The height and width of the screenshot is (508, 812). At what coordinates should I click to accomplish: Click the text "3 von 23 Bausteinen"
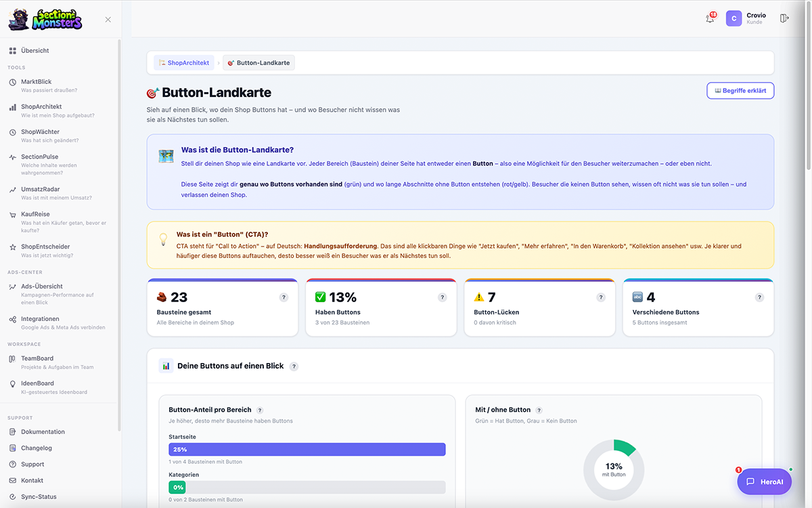(x=342, y=322)
